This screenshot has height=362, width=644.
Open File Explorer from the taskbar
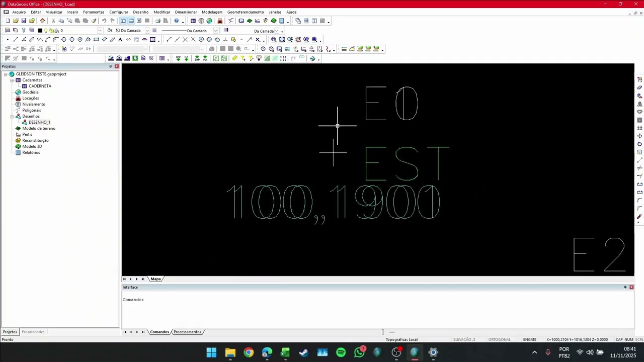point(230,352)
